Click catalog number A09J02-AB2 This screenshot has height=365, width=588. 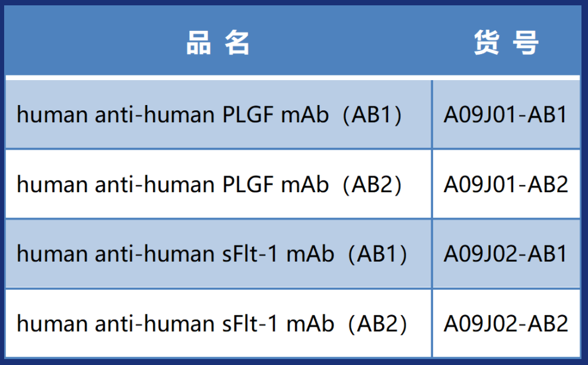tap(506, 323)
